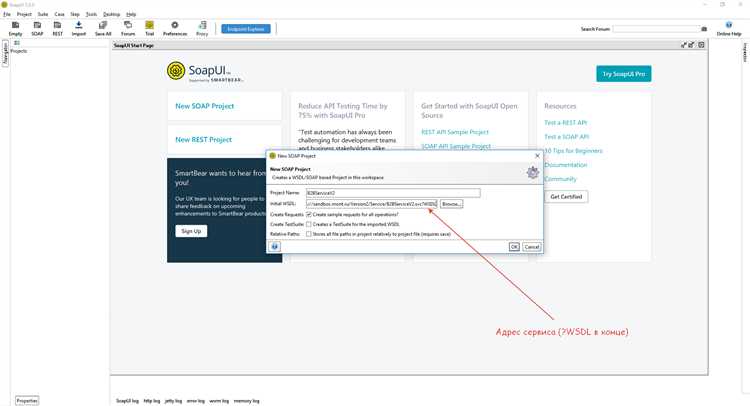Click the close start page panel icon
The image size is (750, 406).
(x=701, y=45)
